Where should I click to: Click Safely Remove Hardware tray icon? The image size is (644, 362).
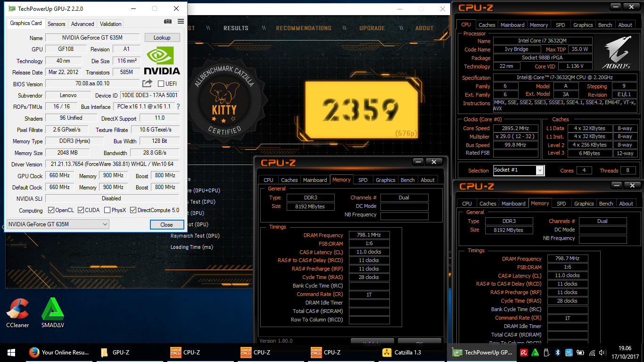pyautogui.click(x=546, y=352)
